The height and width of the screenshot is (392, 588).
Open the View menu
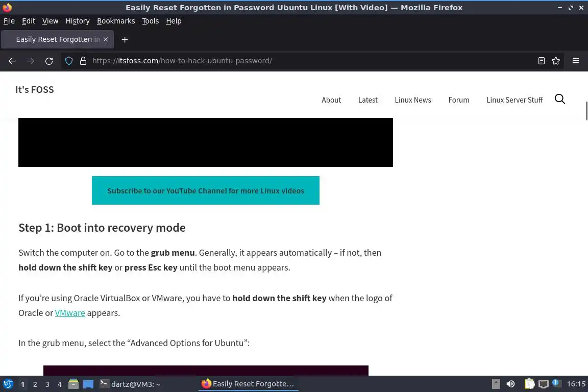(50, 21)
